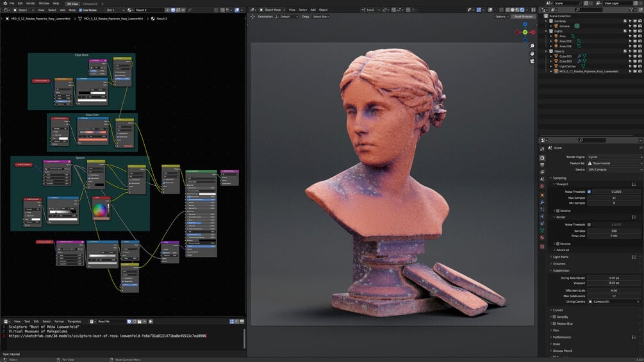Click the green Y axis of navigation gizmo

[x=525, y=32]
